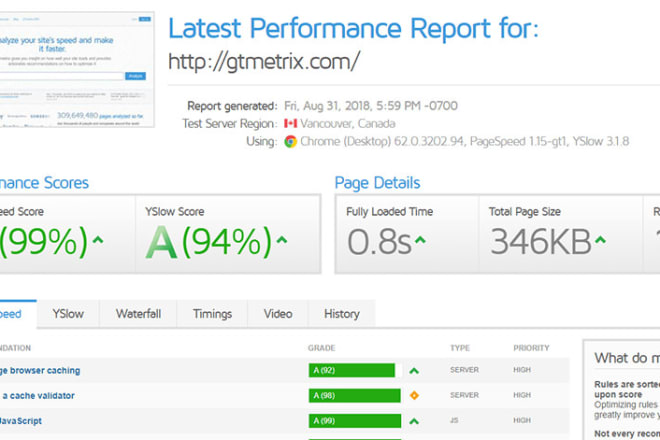Click the green arrow beside A (99) grade
660x440 pixels.
pyautogui.click(x=414, y=421)
